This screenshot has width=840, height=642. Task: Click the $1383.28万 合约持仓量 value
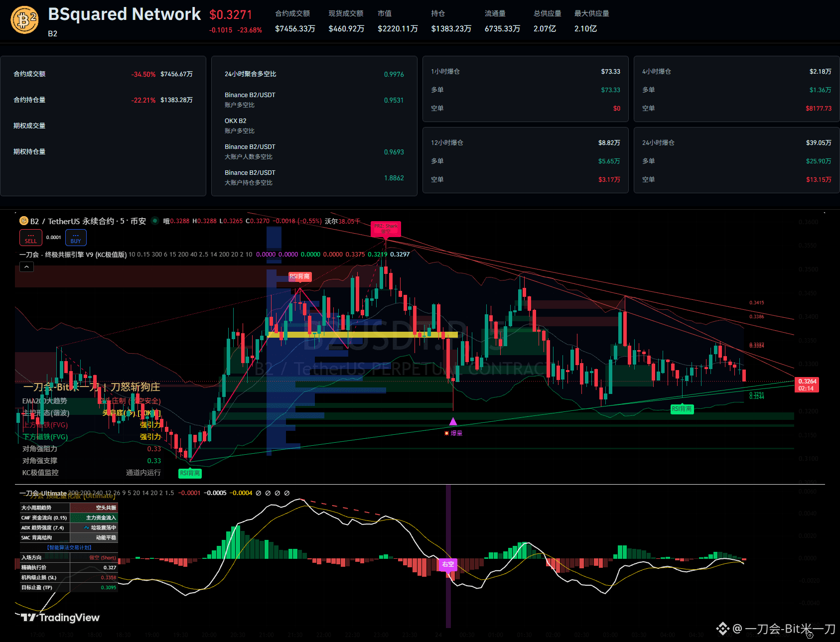point(176,100)
